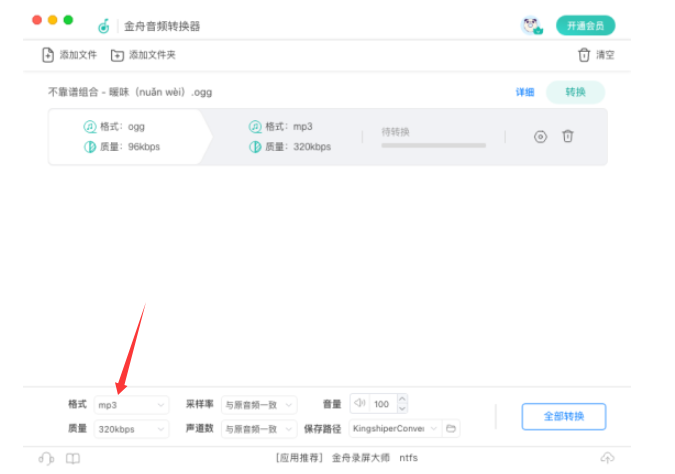675x474 pixels.
Task: Click the source 格式 ogg music icon
Action: [x=90, y=127]
